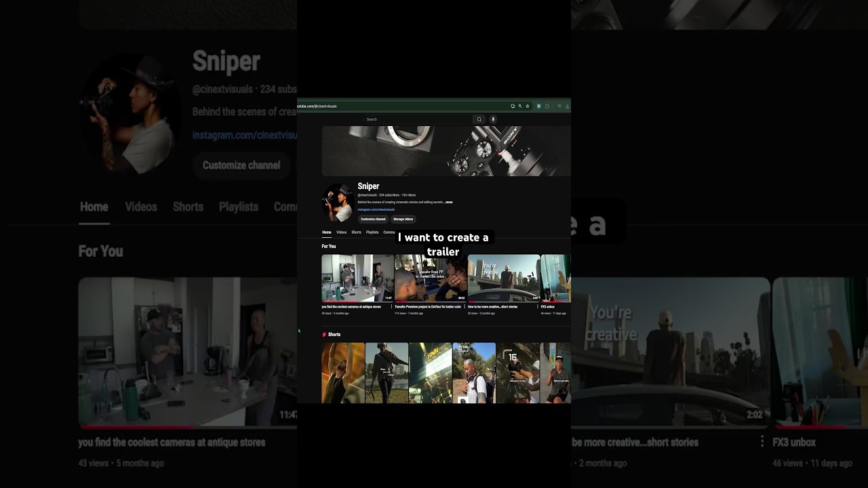Open Transfer Premiere project to DaVinci title
868x488 pixels.
428,307
